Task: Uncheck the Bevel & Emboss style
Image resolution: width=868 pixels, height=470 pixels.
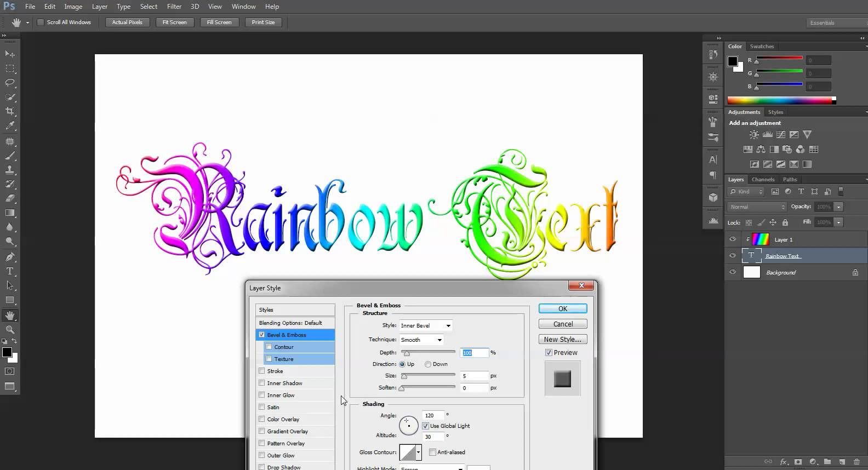Action: point(262,335)
